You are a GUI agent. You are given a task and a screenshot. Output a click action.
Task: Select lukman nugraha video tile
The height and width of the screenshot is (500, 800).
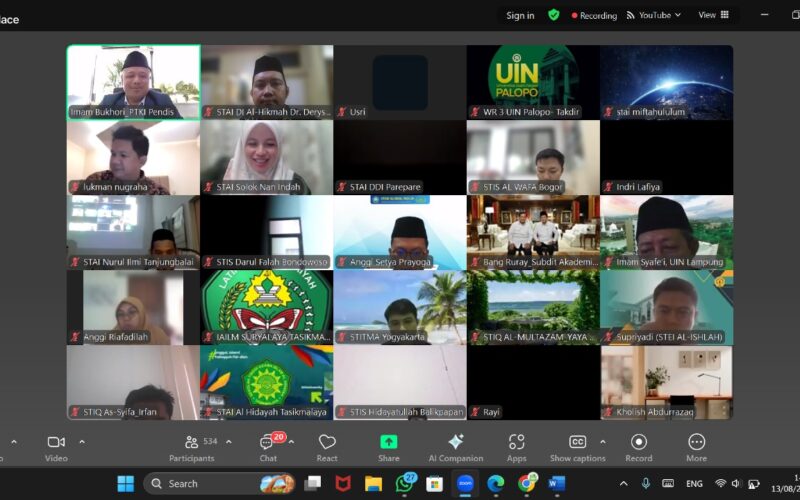(134, 157)
